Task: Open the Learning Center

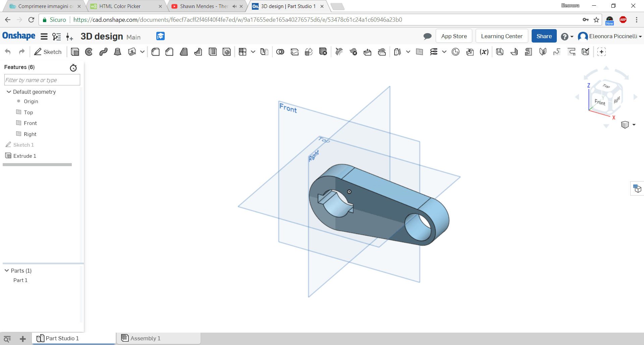Action: point(501,36)
